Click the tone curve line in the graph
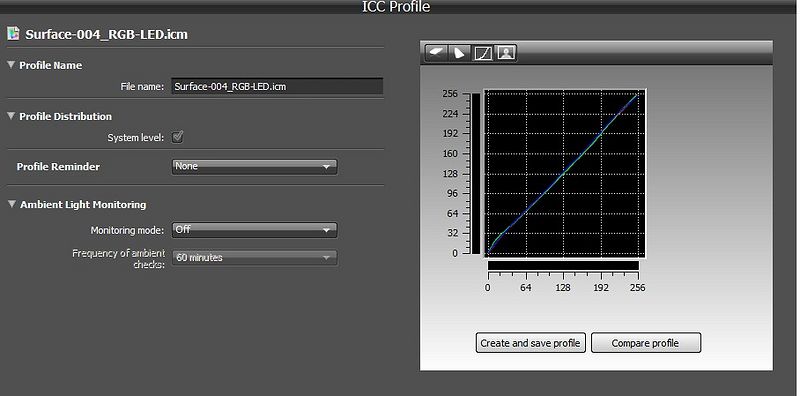800x396 pixels. pyautogui.click(x=563, y=174)
